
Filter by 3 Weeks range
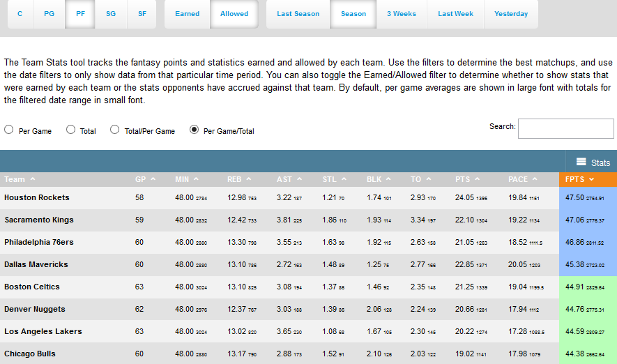(x=402, y=14)
